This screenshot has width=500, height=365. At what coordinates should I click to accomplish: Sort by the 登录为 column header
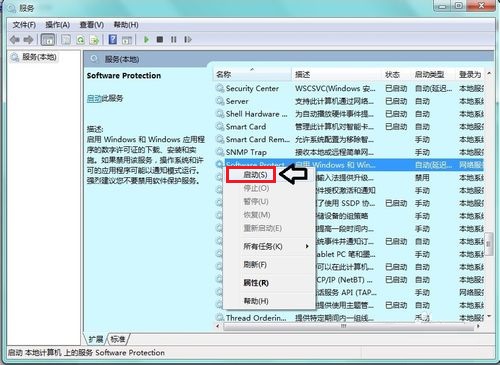click(x=470, y=74)
